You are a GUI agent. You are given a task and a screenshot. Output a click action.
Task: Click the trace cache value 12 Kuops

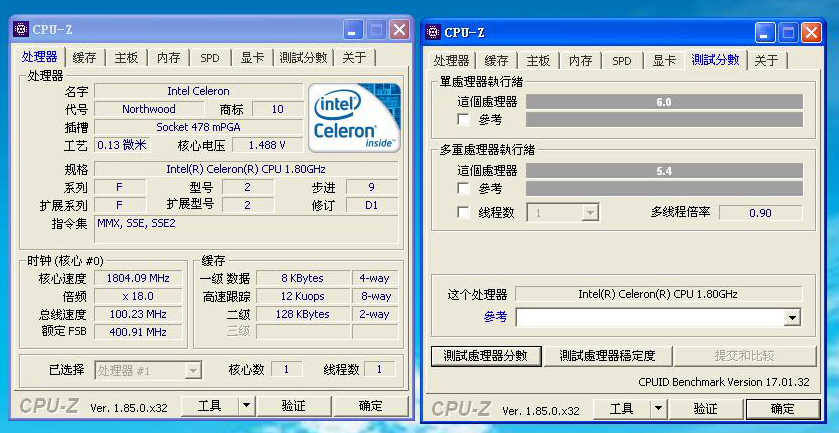coord(302,296)
